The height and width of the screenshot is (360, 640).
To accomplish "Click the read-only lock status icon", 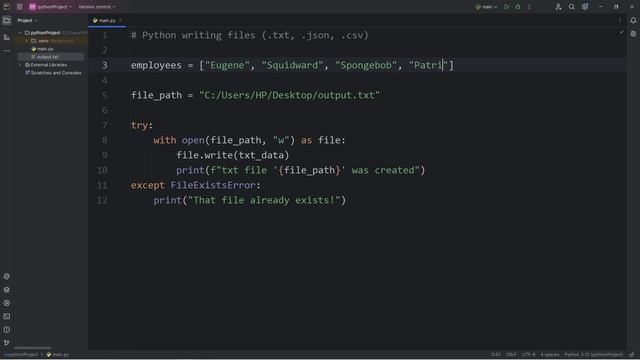I will click(632, 355).
